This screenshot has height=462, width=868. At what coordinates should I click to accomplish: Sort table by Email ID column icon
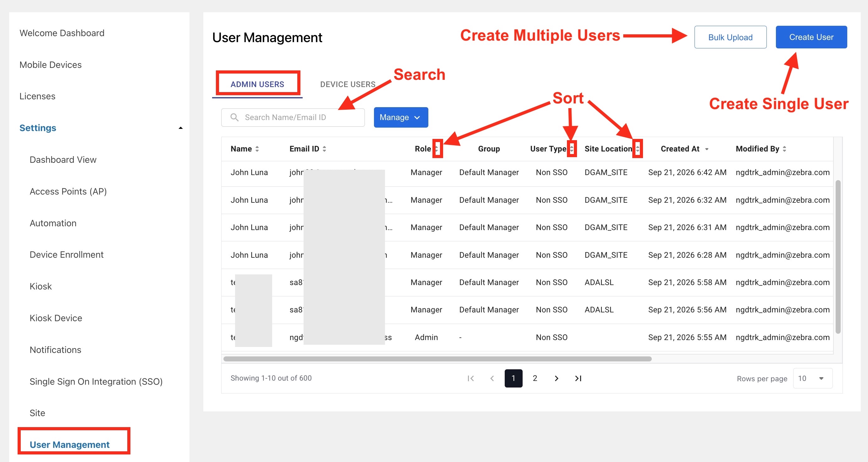pyautogui.click(x=324, y=149)
